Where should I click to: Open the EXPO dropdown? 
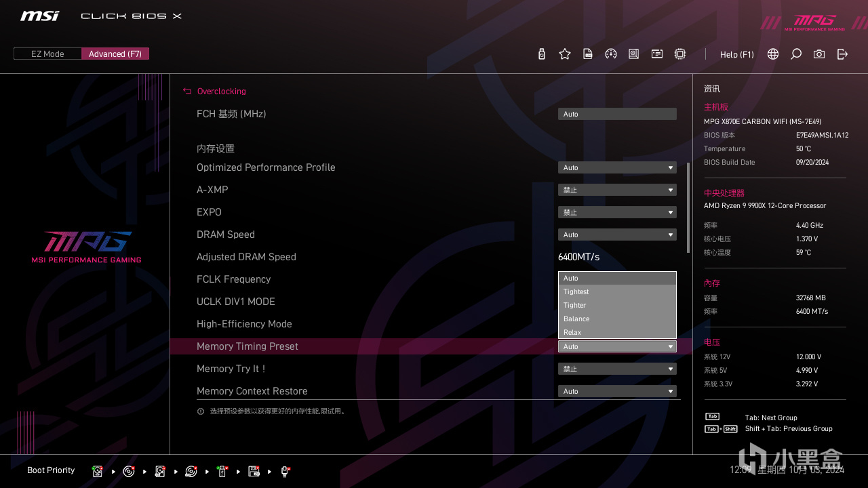pos(617,212)
